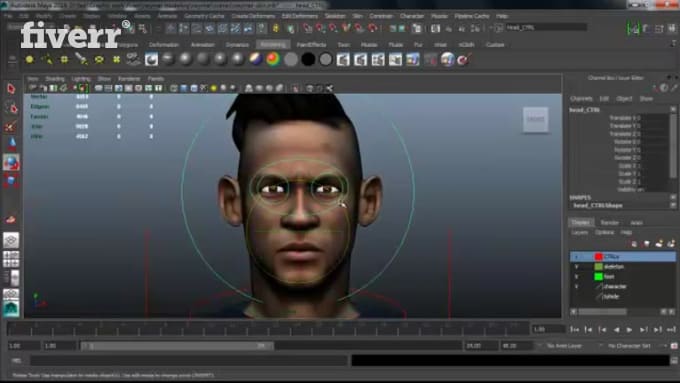This screenshot has width=680, height=383.
Task: Click the time range slider bar
Action: (x=177, y=346)
